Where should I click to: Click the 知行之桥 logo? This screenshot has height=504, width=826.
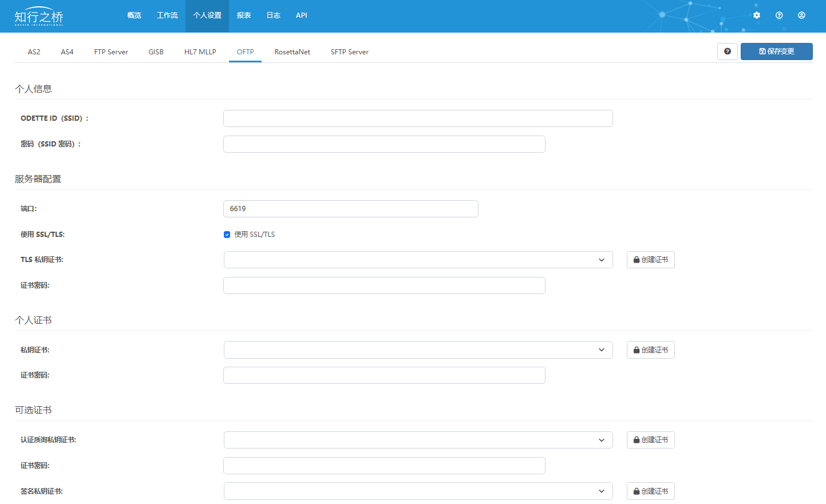[x=39, y=17]
